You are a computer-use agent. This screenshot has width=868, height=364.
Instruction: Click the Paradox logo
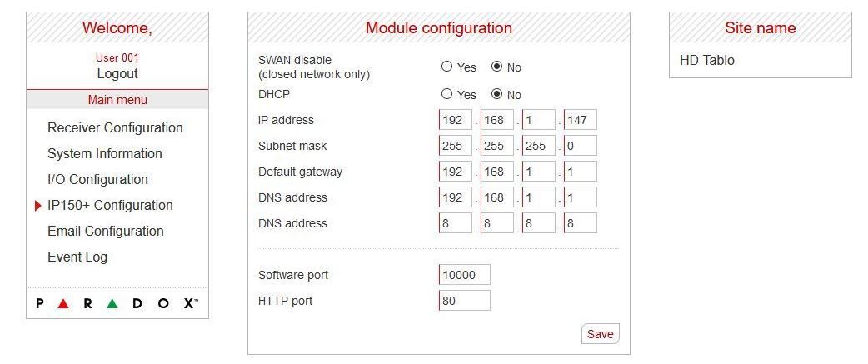[x=117, y=304]
